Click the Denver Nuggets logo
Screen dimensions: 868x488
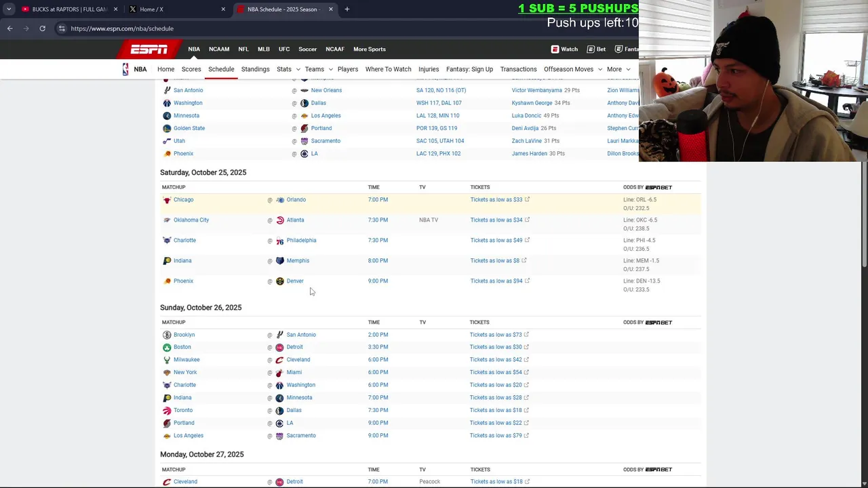coord(280,281)
